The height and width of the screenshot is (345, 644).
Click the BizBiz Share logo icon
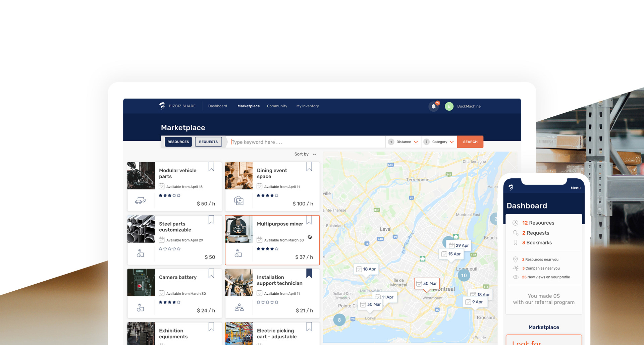(162, 106)
